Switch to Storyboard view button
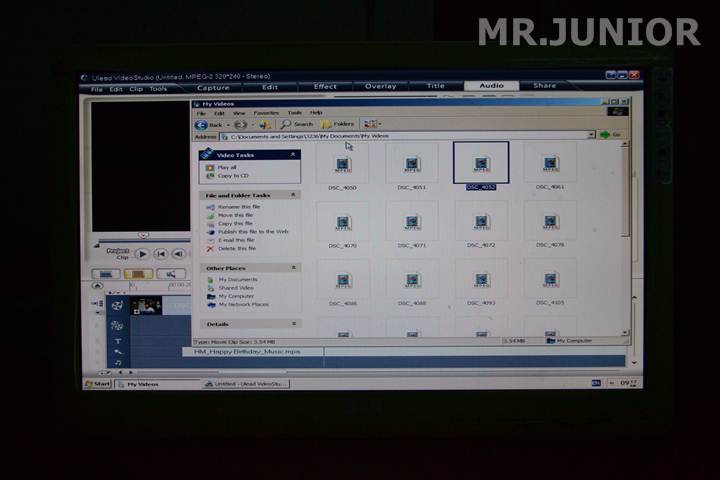The image size is (720, 480). 106,274
